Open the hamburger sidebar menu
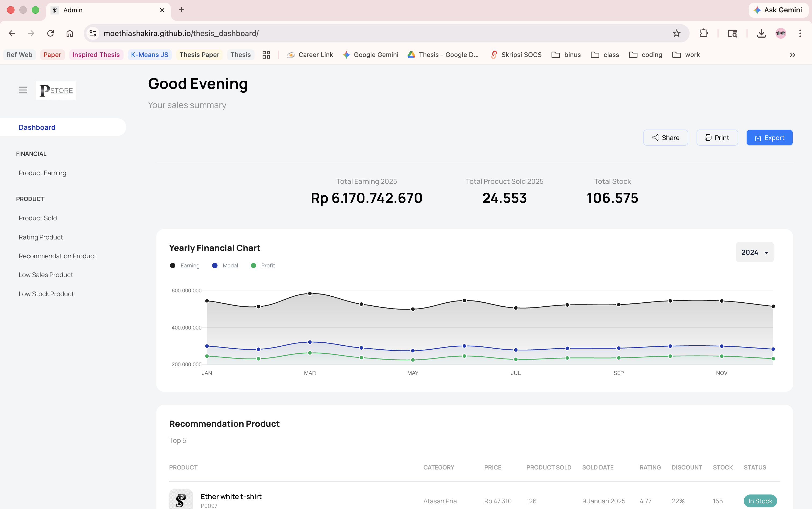 tap(23, 90)
